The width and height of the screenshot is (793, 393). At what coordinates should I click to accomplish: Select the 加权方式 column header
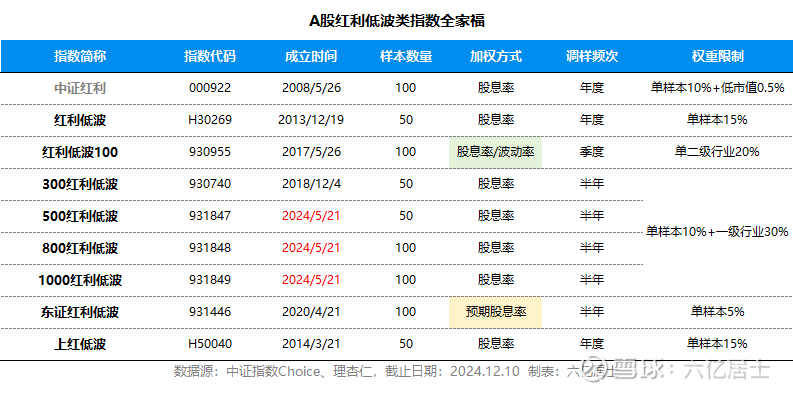pos(496,56)
